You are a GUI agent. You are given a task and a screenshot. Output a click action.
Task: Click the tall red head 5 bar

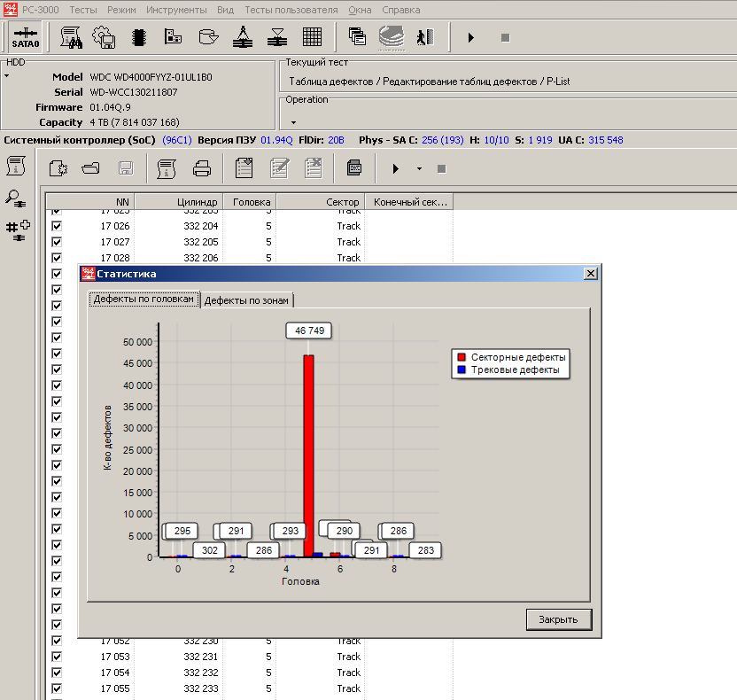coord(308,456)
